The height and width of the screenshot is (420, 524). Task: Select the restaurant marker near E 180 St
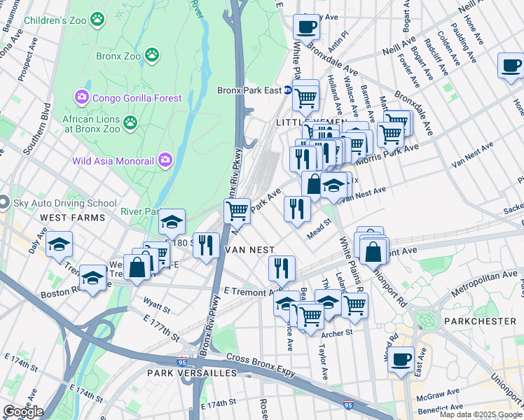[x=206, y=246]
